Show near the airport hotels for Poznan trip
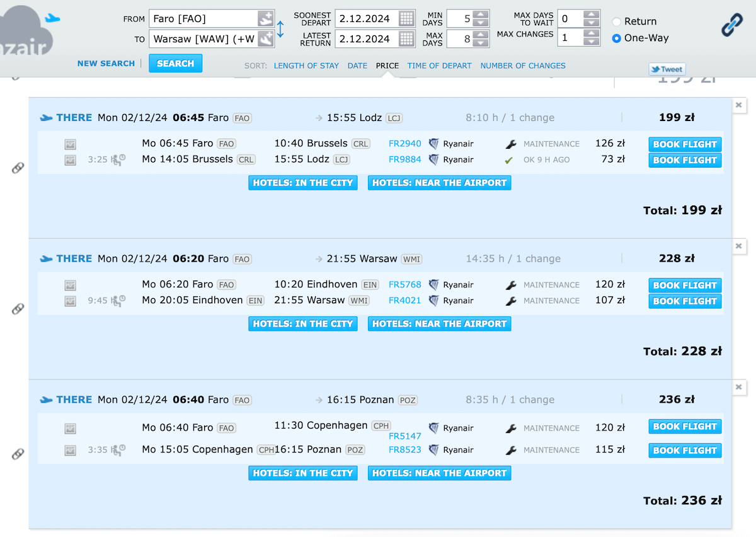The width and height of the screenshot is (756, 537). click(x=439, y=473)
